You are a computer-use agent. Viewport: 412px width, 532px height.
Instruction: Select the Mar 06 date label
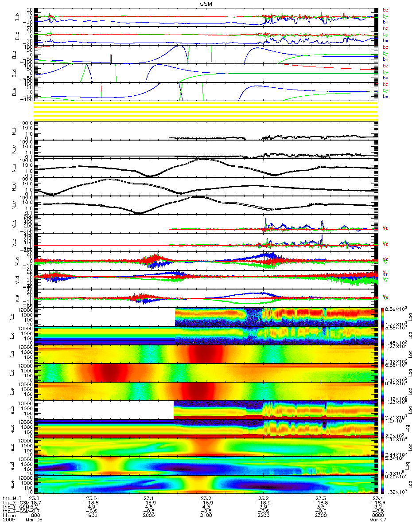(35, 519)
